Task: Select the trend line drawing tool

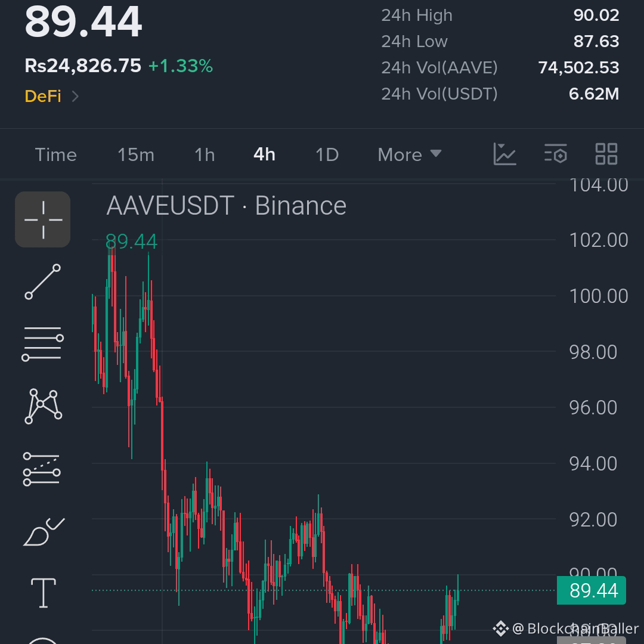Action: click(43, 281)
